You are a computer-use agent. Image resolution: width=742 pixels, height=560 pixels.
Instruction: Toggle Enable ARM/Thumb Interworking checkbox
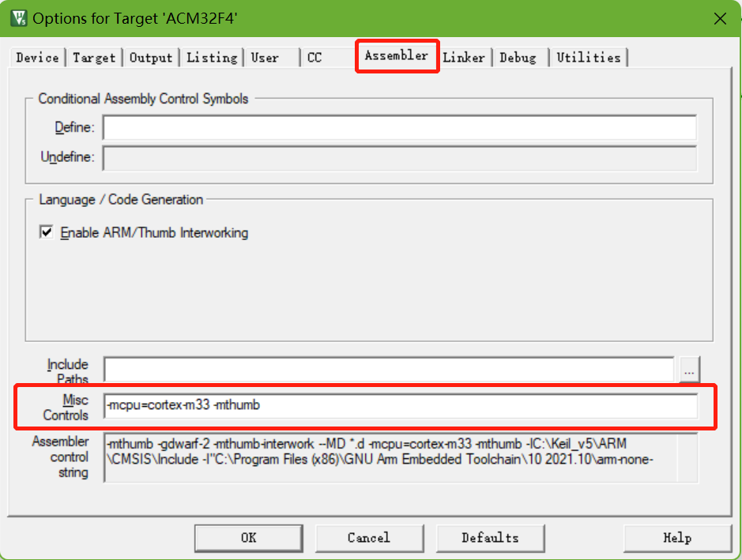tap(47, 233)
